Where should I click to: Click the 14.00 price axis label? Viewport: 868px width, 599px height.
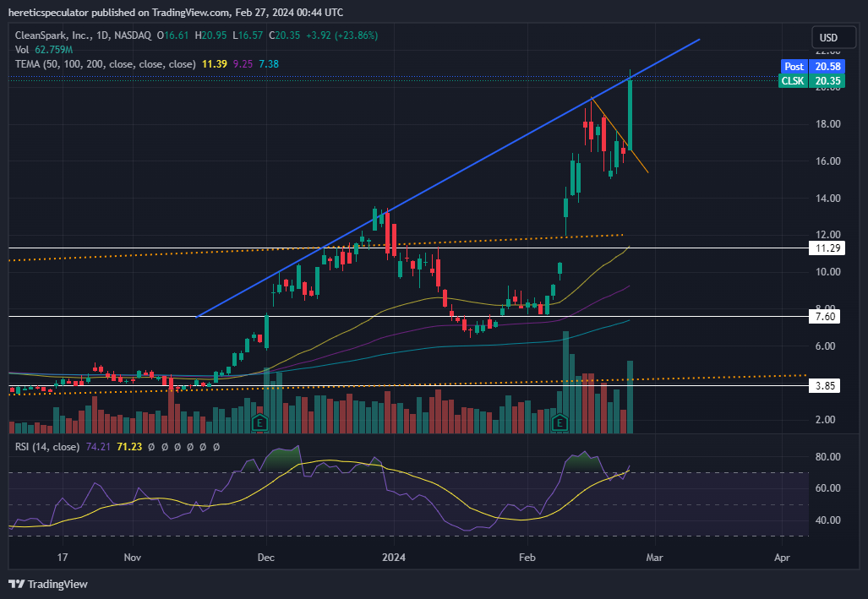click(x=827, y=199)
